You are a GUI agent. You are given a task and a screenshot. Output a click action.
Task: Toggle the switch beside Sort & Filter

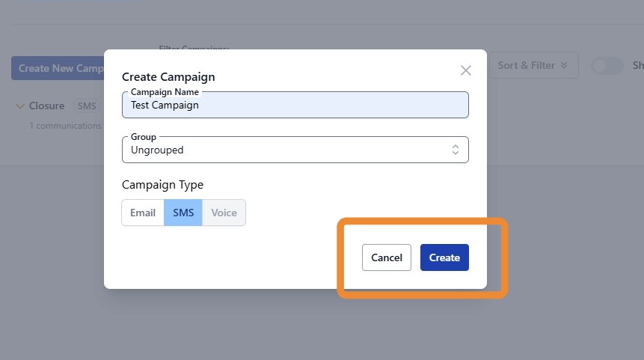[607, 66]
